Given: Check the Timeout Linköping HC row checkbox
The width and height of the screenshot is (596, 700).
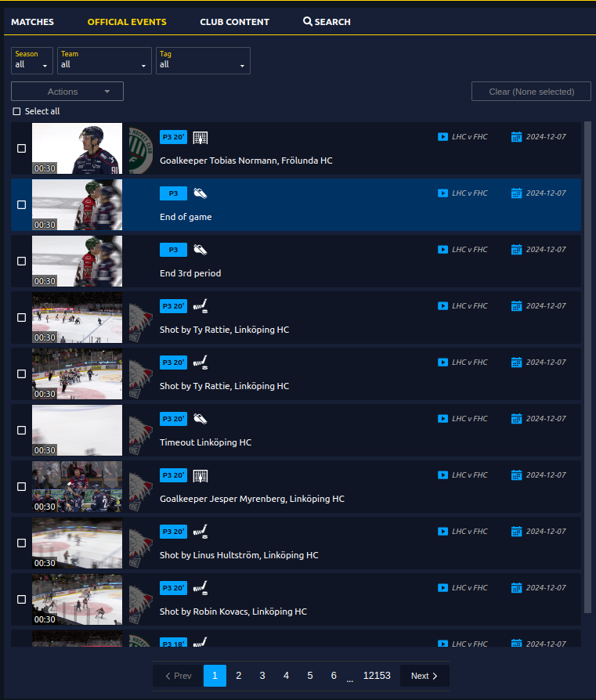Looking at the screenshot, I should tap(21, 430).
